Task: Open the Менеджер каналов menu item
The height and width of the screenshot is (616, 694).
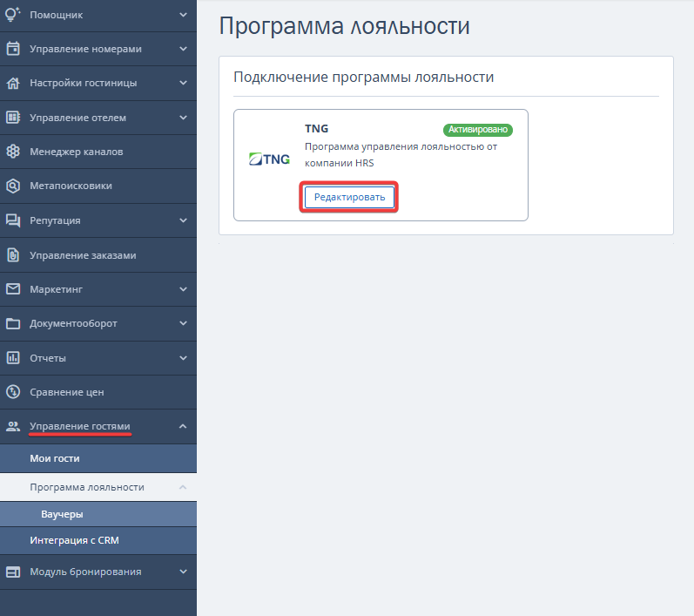Action: coord(98,152)
